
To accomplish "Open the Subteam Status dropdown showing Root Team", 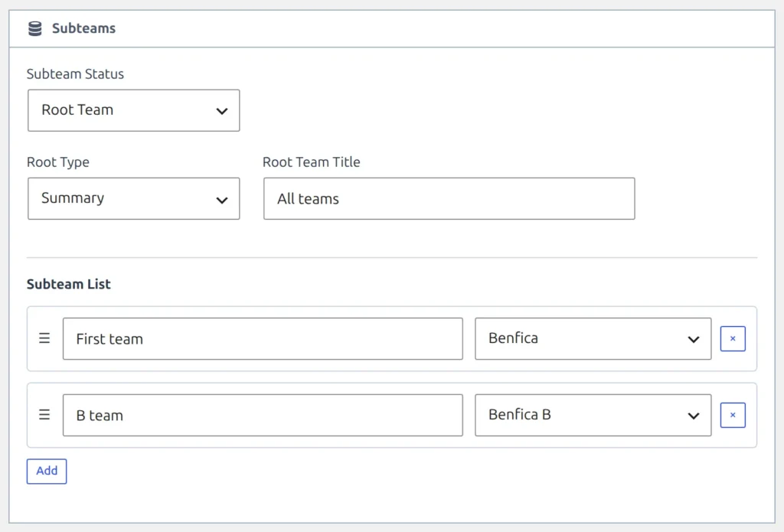I will 133,110.
